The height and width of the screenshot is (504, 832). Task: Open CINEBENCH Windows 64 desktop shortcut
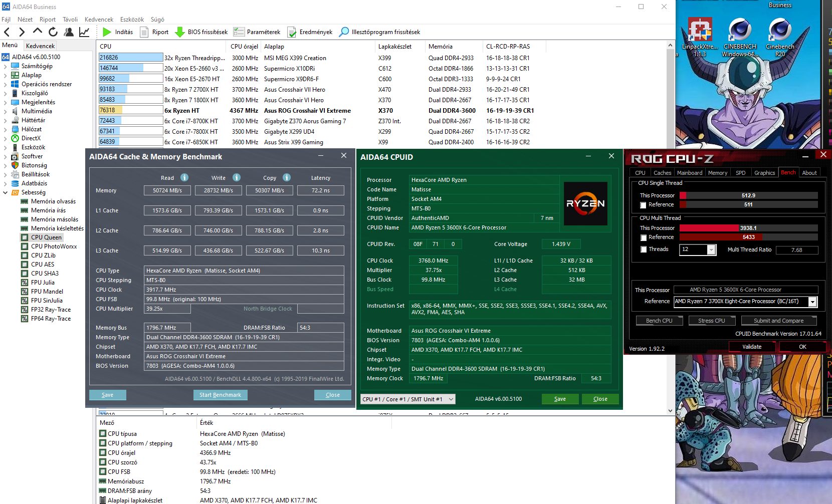pos(740,38)
